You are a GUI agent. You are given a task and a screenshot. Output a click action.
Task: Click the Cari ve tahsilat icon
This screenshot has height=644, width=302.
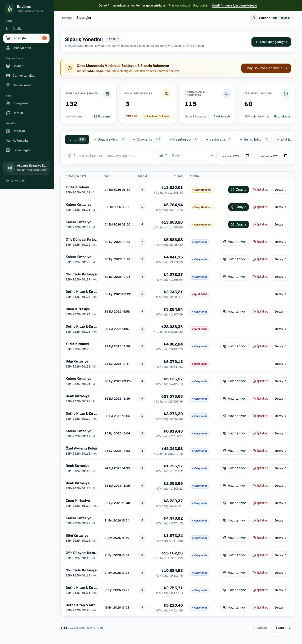[x=8, y=76]
